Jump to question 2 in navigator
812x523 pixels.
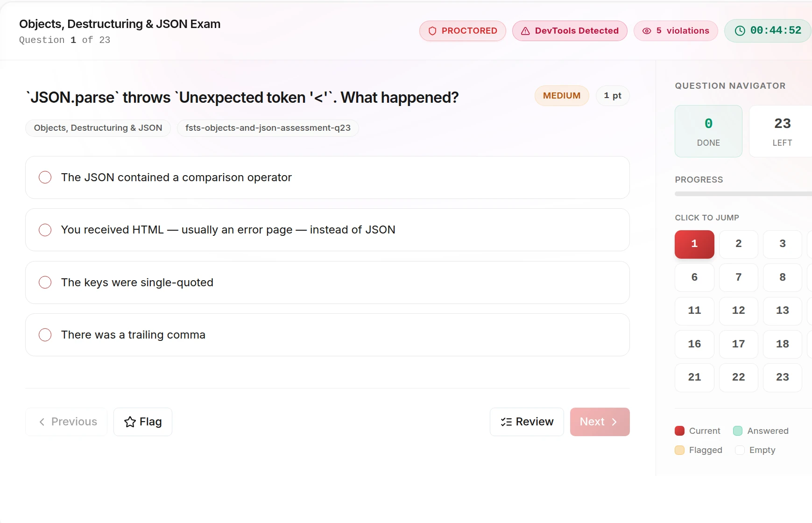click(x=738, y=244)
